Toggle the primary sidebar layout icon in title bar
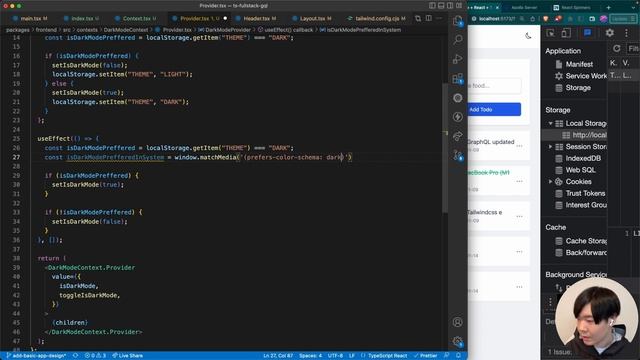Screen dimensions: 640x360 432,6
